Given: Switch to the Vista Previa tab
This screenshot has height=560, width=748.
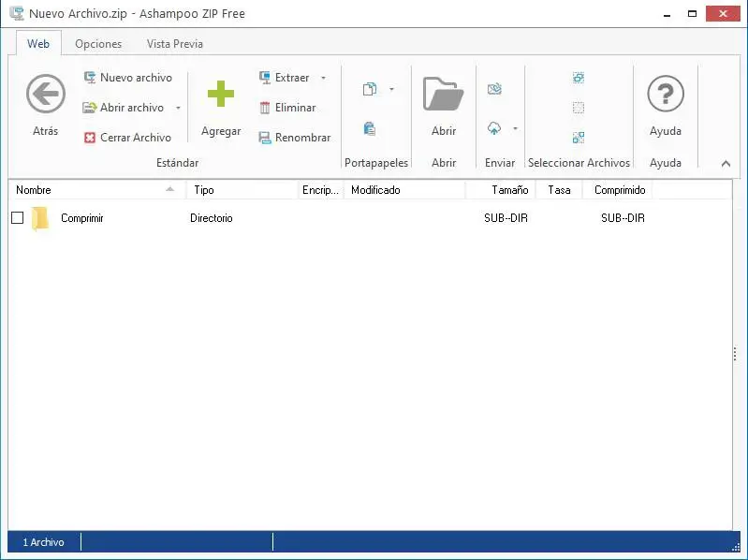Looking at the screenshot, I should (175, 44).
